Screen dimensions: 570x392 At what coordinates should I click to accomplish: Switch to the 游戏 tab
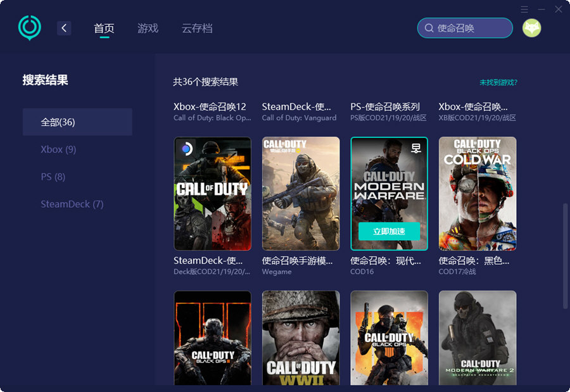pyautogui.click(x=148, y=28)
